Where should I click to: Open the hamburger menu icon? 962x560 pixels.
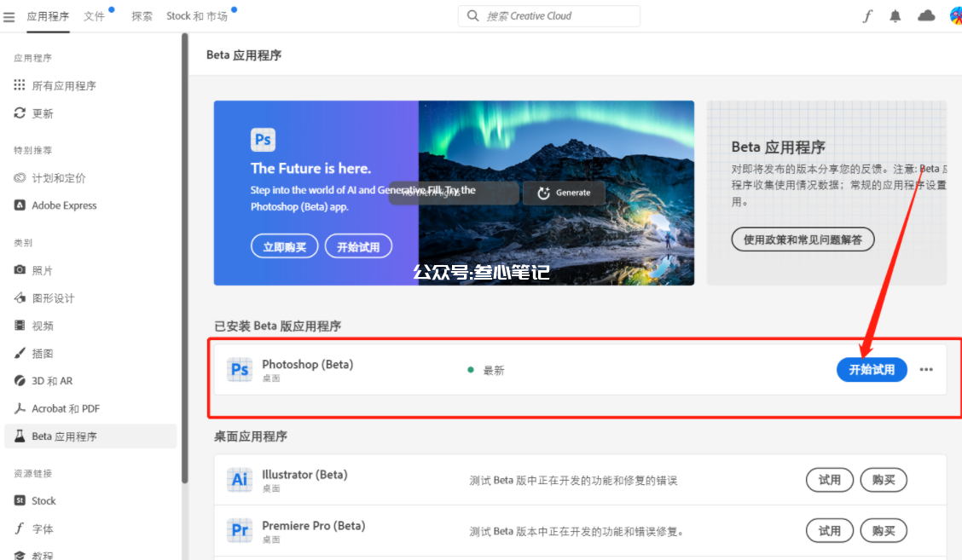coord(9,16)
